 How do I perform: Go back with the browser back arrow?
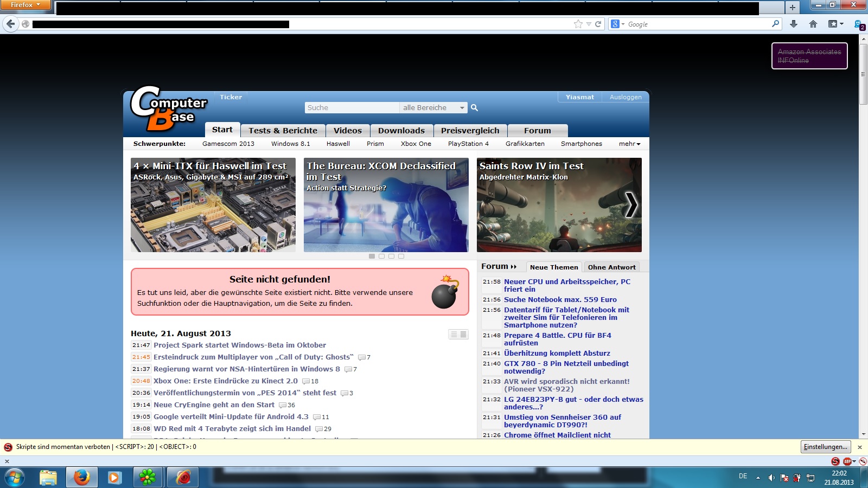coord(11,24)
